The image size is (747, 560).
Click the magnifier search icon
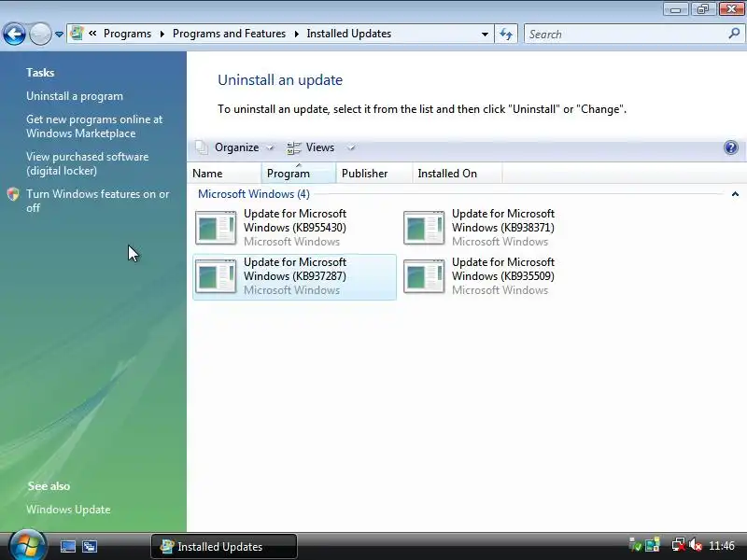pyautogui.click(x=734, y=34)
